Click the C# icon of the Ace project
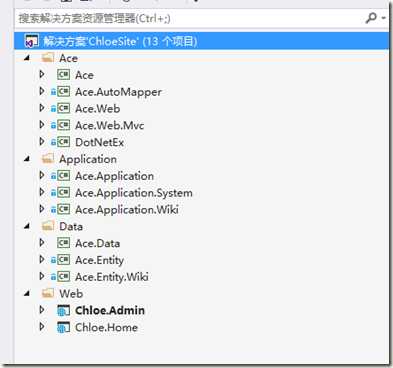The image size is (393, 368). [x=63, y=75]
